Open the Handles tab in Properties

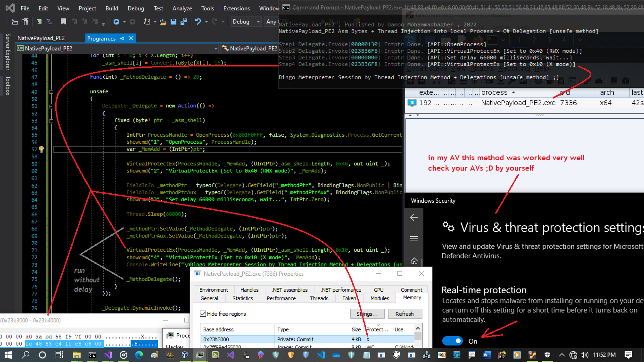pyautogui.click(x=249, y=290)
